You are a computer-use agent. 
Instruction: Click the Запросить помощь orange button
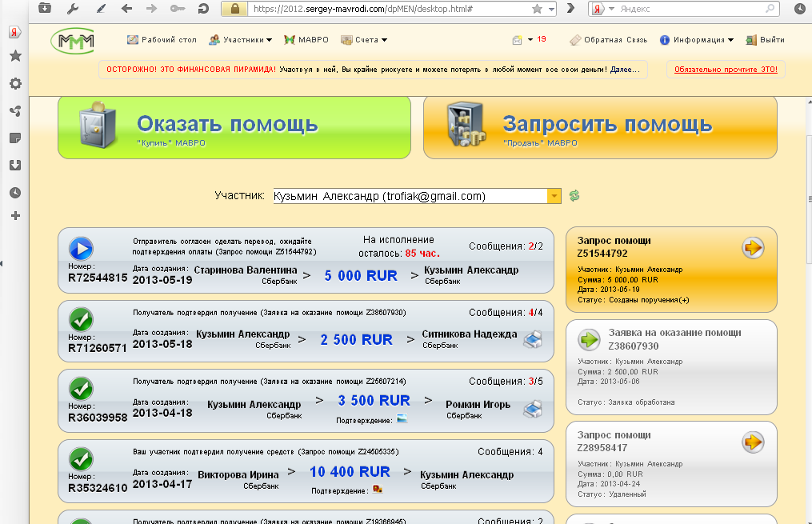[x=600, y=127]
